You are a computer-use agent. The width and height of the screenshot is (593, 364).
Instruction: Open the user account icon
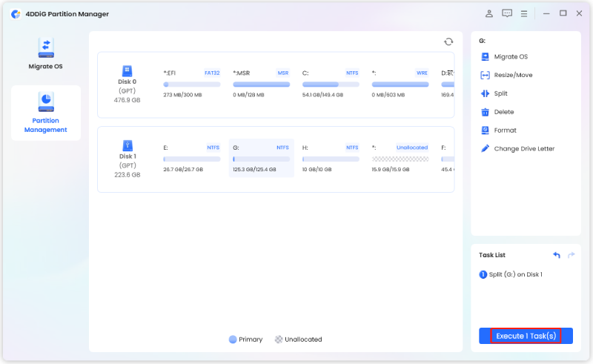pos(488,13)
